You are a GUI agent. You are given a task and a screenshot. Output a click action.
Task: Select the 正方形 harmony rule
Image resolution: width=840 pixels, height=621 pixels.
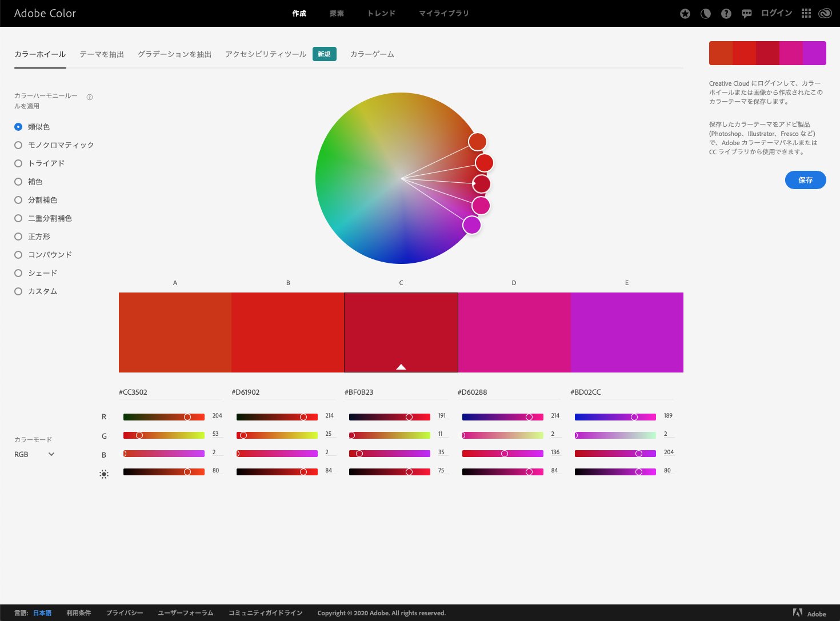(32, 237)
